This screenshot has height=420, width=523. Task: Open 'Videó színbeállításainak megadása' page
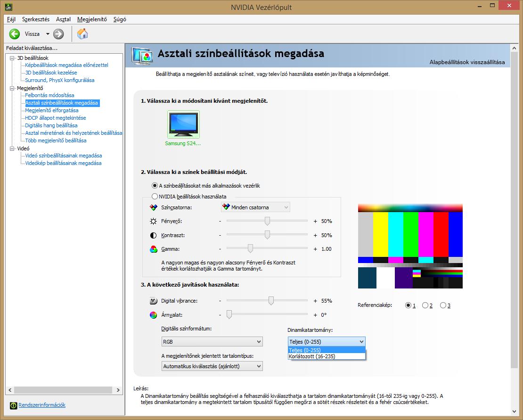coord(64,156)
